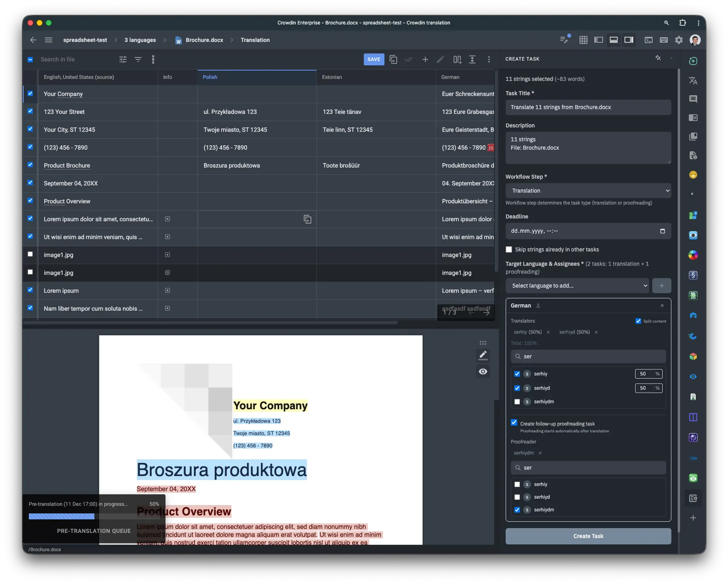Open the Select language to add dropdown

tap(577, 286)
